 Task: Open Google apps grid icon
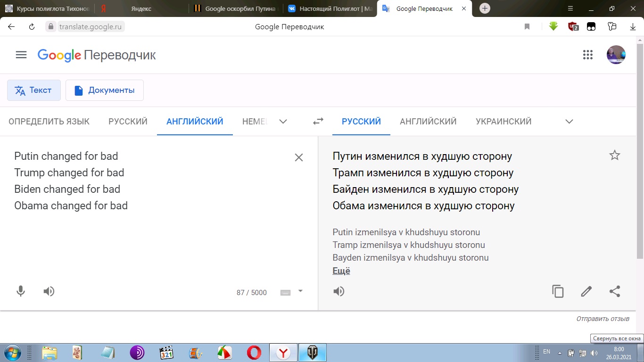tap(587, 55)
